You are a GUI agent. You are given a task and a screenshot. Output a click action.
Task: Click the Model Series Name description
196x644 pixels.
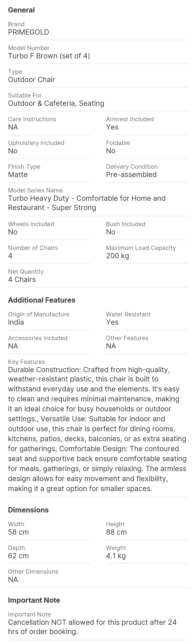[x=86, y=203]
